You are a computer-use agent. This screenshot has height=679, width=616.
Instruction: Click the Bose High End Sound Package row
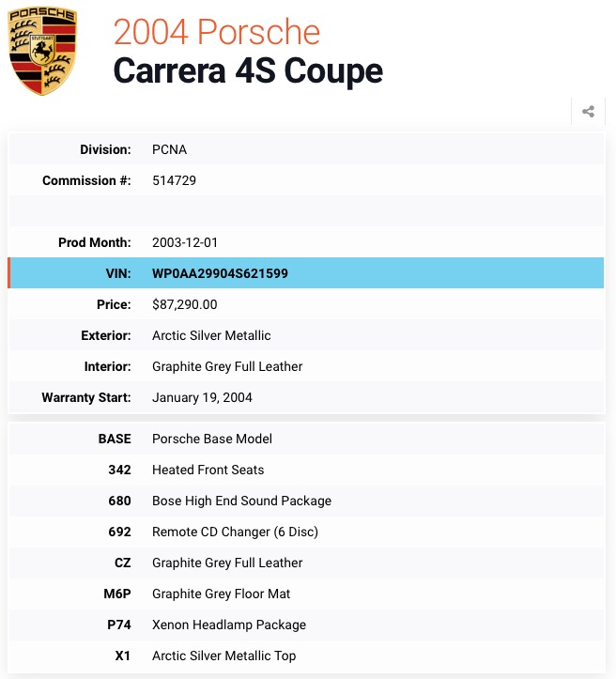pos(306,501)
